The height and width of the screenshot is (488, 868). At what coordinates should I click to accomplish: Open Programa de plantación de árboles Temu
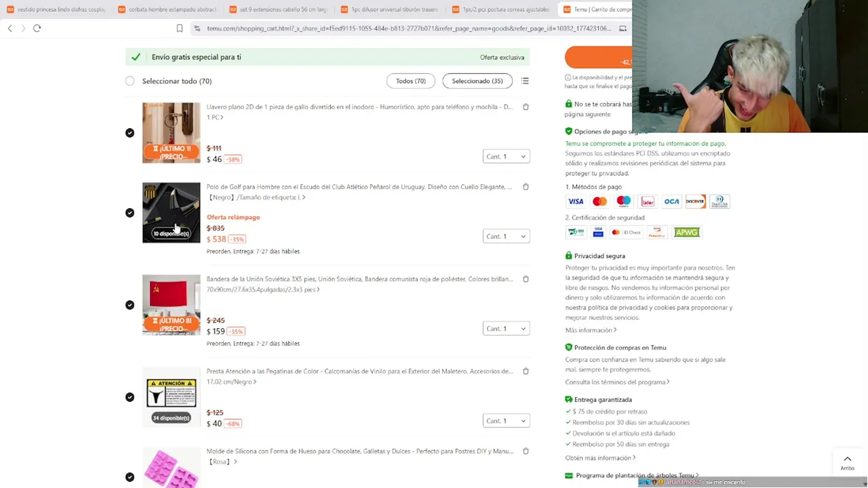click(x=637, y=476)
